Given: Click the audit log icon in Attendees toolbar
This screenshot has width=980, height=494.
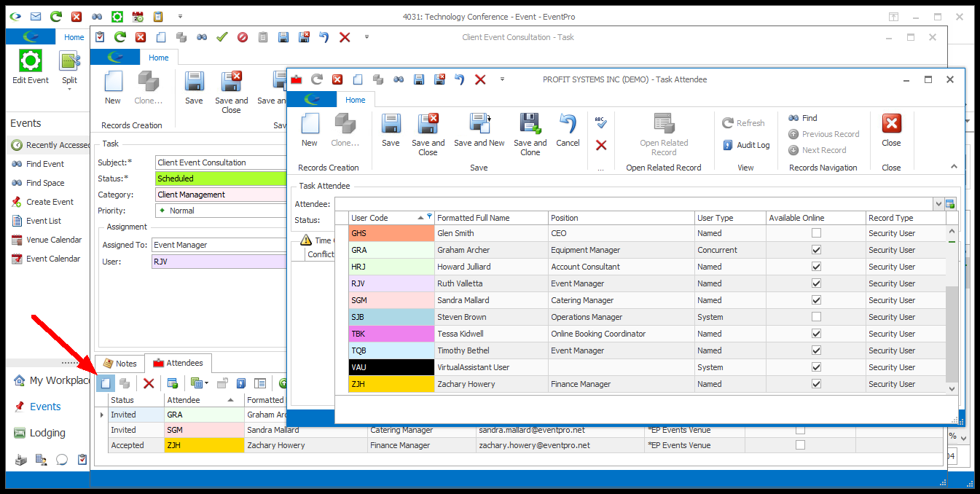Looking at the screenshot, I should click(x=241, y=383).
